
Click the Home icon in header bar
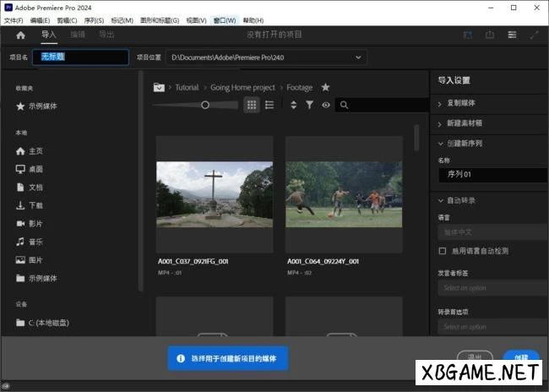tap(21, 35)
